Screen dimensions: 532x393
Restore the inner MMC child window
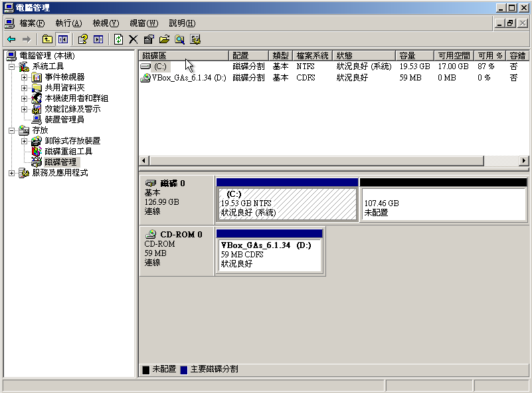[x=510, y=23]
